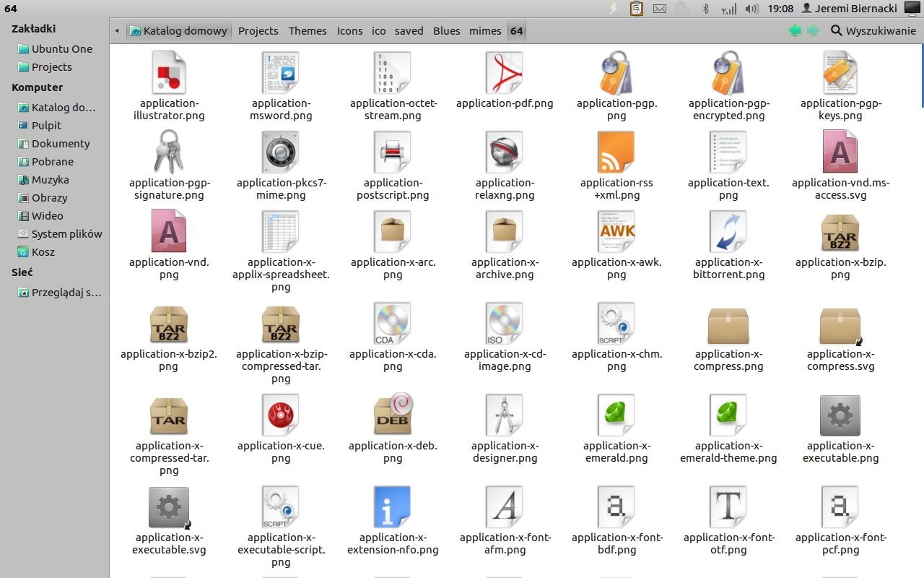Select the application-postscript.png printer icon
Image resolution: width=924 pixels, height=578 pixels.
pos(393,152)
